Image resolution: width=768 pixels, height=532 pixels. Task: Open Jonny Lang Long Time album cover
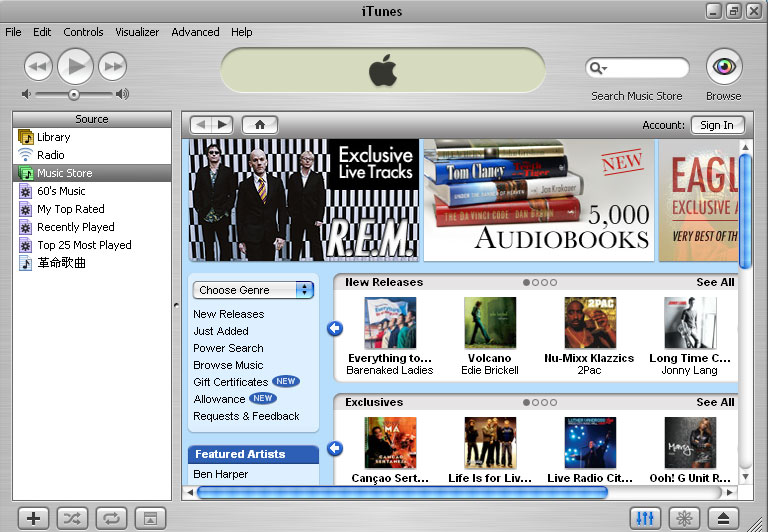point(690,323)
